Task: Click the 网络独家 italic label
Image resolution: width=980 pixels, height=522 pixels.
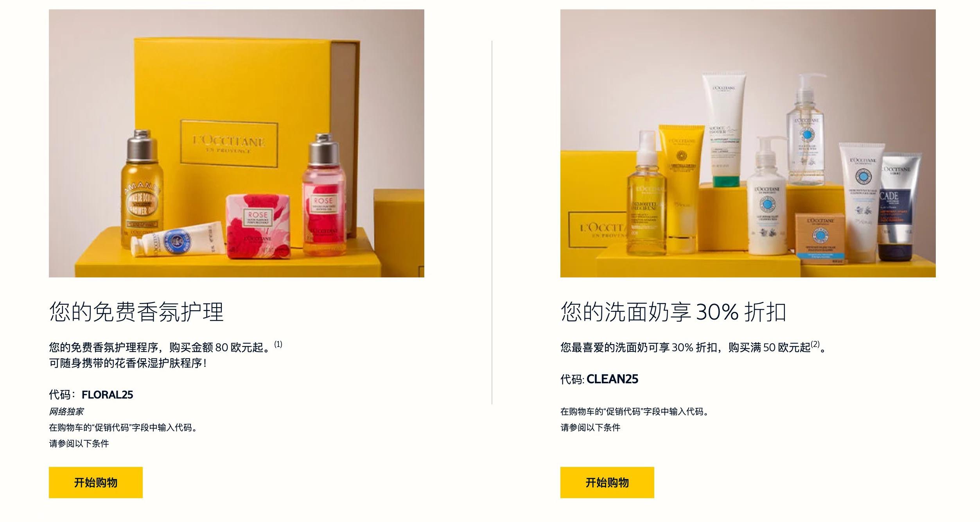Action: pos(66,411)
